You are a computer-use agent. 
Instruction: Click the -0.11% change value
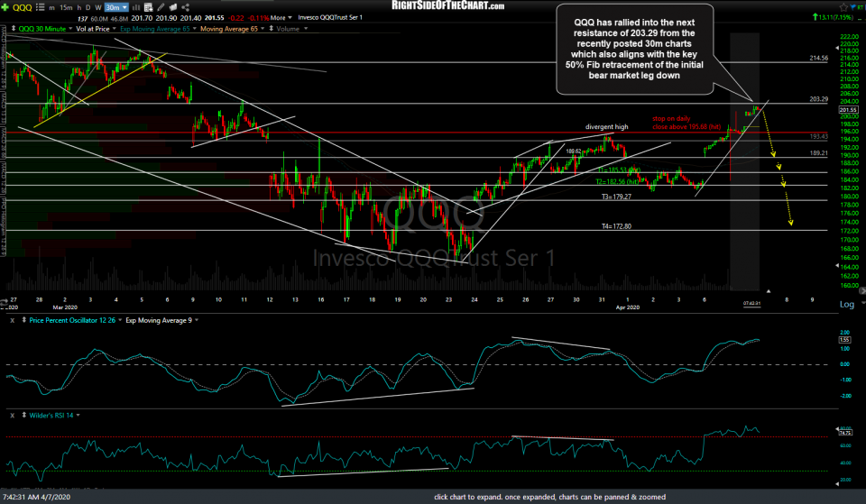coord(260,18)
